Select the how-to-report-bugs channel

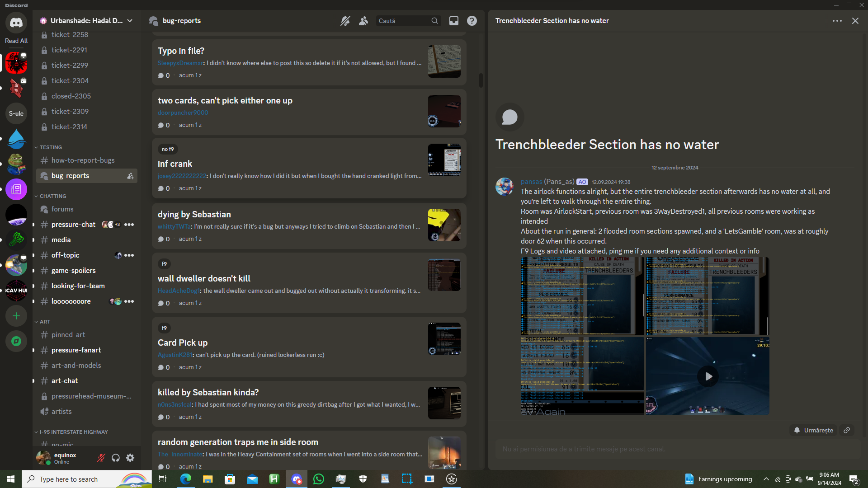point(83,160)
